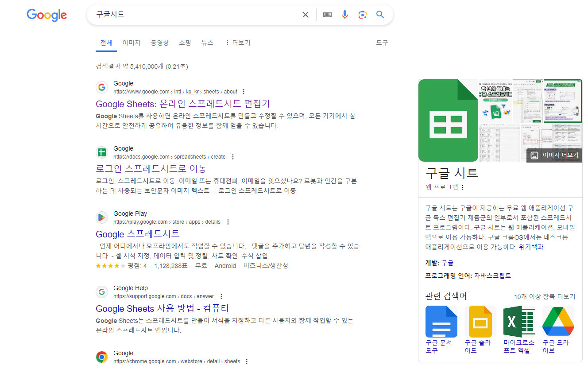588x365 pixels.
Task: Clear the search box with the X icon
Action: tap(306, 15)
